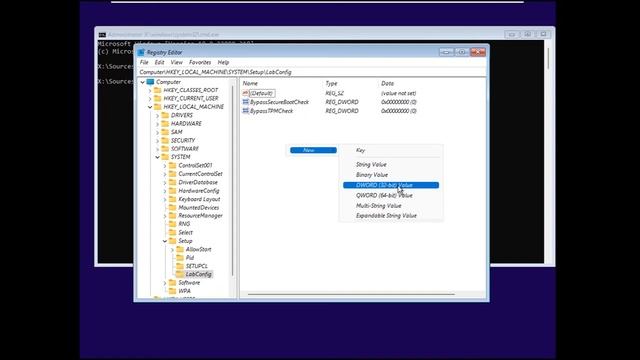Screen dimensions: 640x360
Task: Click the Keyboard Layout folder icon
Action: click(x=173, y=199)
